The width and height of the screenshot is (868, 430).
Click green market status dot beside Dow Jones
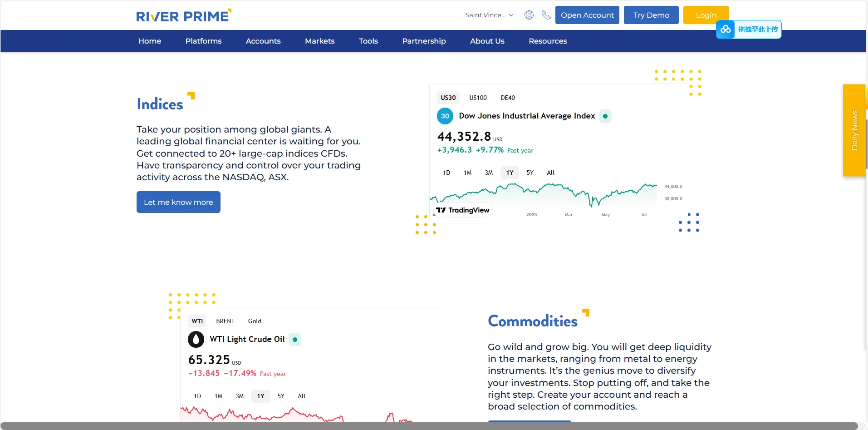tap(605, 116)
